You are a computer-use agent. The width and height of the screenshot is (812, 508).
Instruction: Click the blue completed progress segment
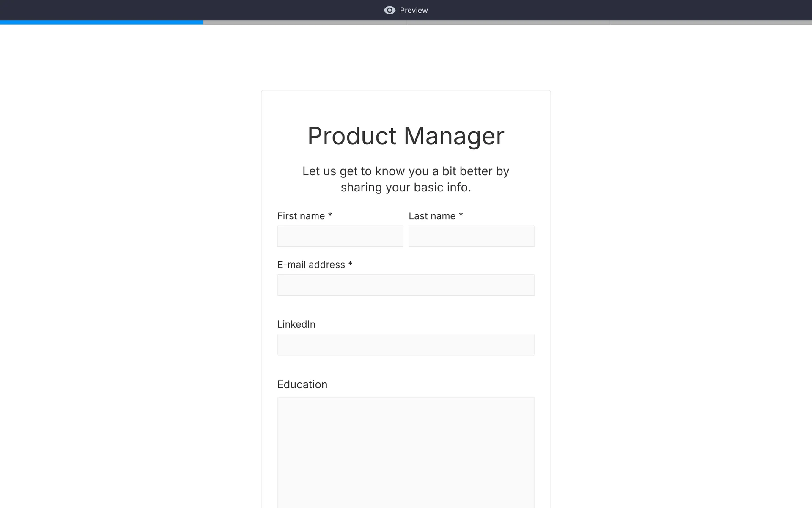pyautogui.click(x=101, y=22)
